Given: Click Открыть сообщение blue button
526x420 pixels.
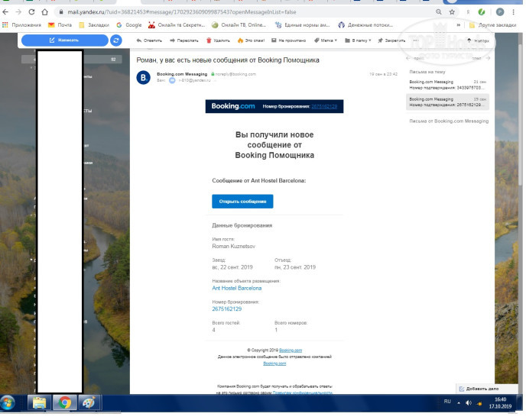Looking at the screenshot, I should coord(242,202).
